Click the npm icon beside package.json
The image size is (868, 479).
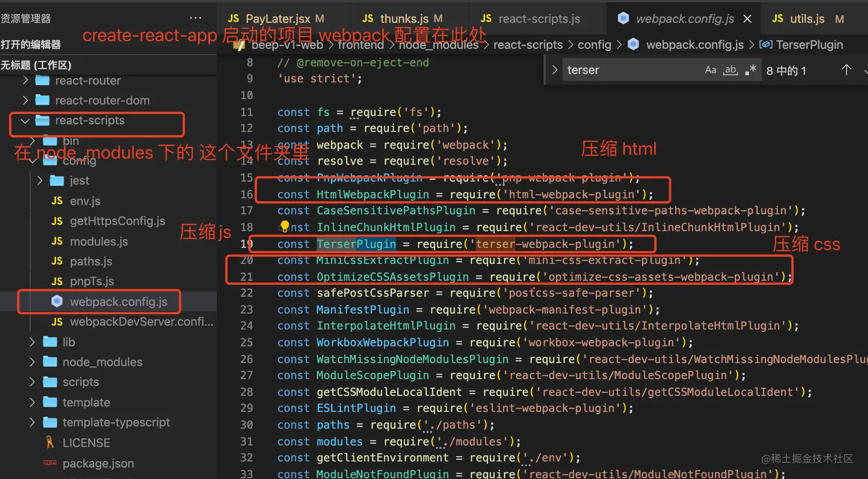click(x=50, y=462)
